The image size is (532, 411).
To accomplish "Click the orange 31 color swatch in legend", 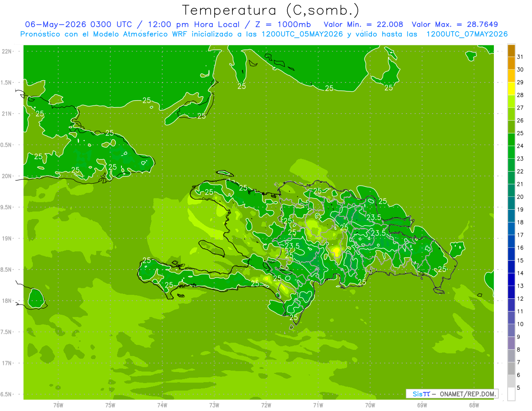I will pos(511,51).
